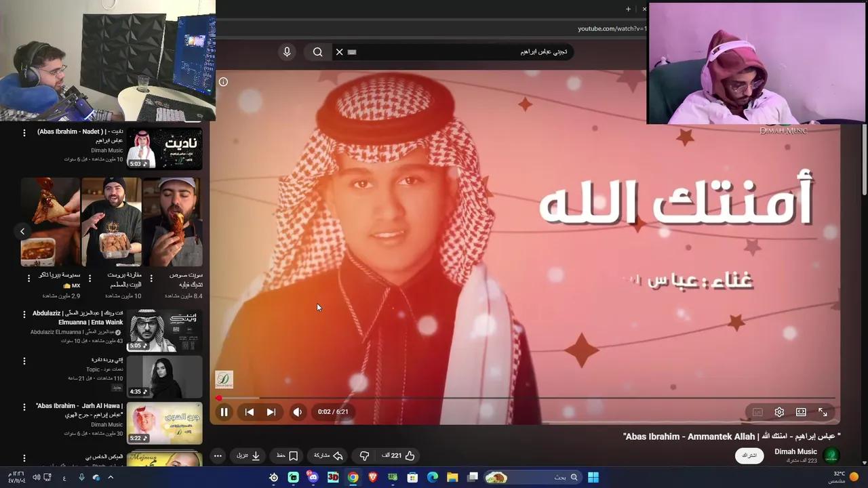The height and width of the screenshot is (488, 868).
Task: Click 'Abas Ibrahim - Jarh Al Hawa' title
Action: 79,409
